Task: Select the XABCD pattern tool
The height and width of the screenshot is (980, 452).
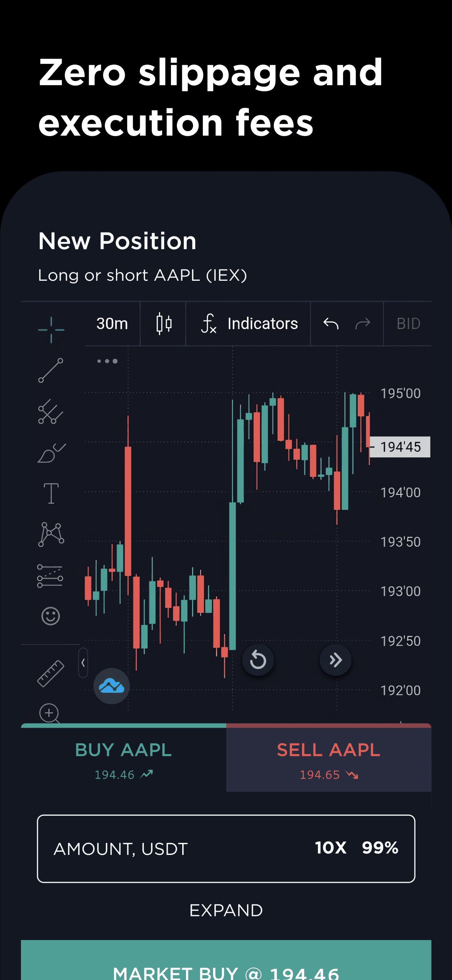Action: pos(51,535)
